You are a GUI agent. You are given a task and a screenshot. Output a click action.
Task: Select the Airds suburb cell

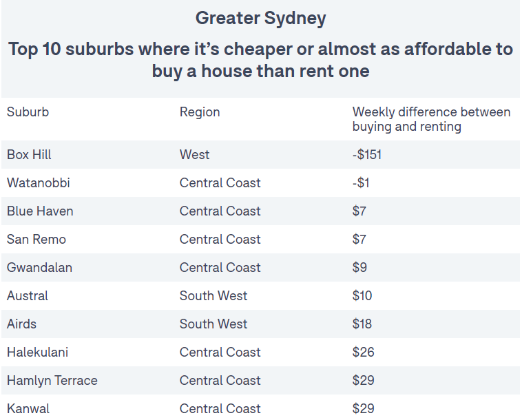click(x=21, y=324)
